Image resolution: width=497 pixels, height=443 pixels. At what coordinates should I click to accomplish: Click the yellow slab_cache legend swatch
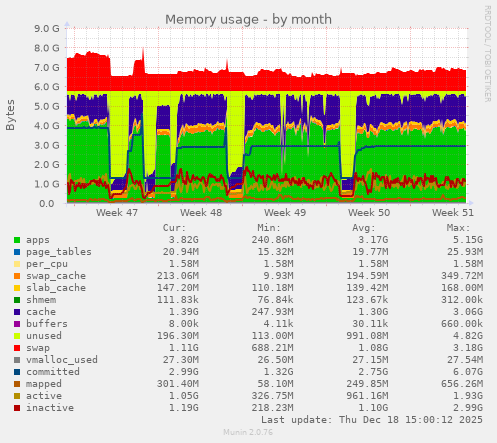tap(17, 288)
